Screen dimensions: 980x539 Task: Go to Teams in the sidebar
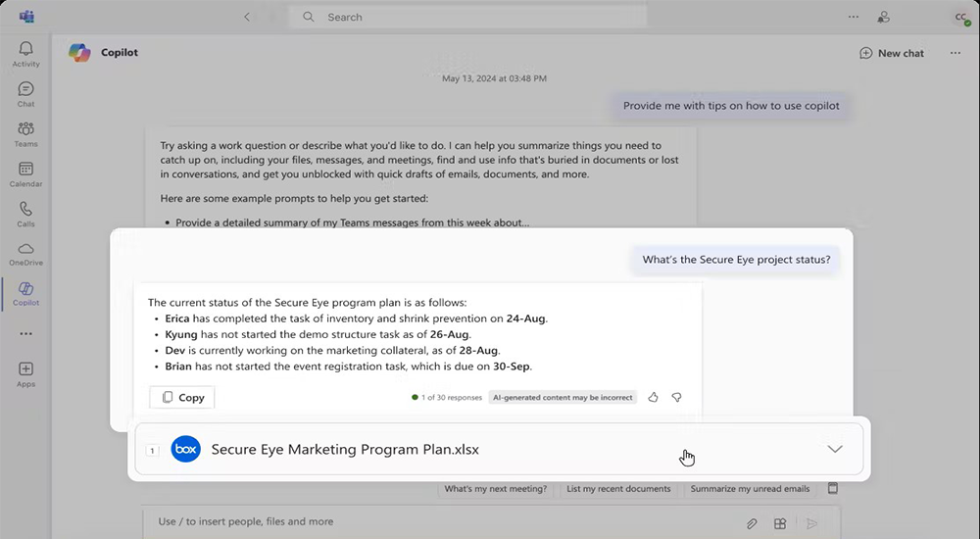(25, 134)
